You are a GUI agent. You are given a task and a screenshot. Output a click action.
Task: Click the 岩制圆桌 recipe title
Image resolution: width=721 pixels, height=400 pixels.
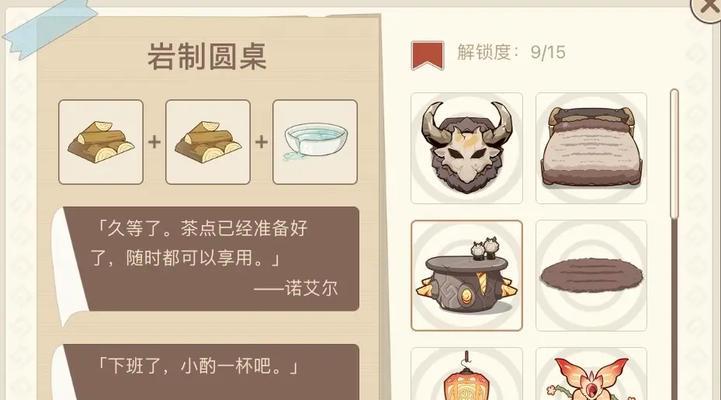coord(207,57)
